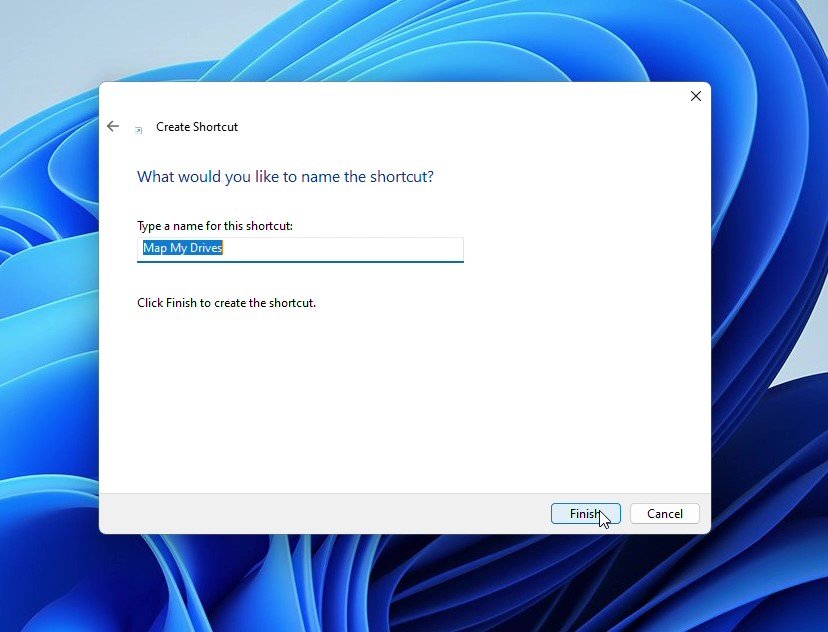The image size is (828, 632).
Task: Click the 'What would you like to name the shortcut?' heading
Action: (285, 176)
